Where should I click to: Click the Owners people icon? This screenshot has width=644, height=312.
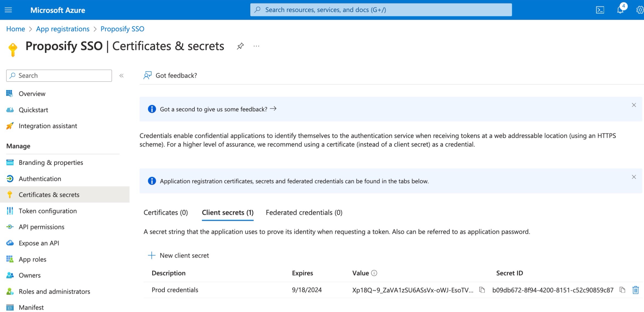tap(10, 275)
